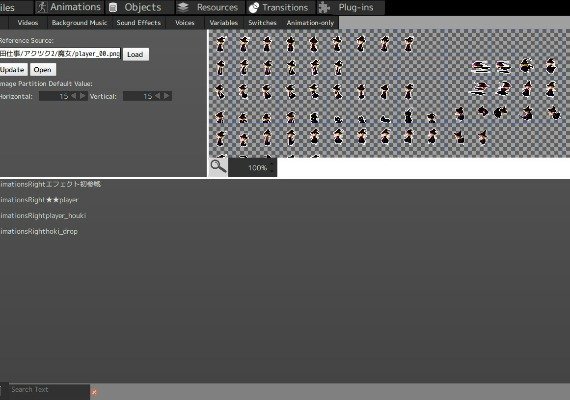Increase Horizontal partition with right arrow

point(83,96)
